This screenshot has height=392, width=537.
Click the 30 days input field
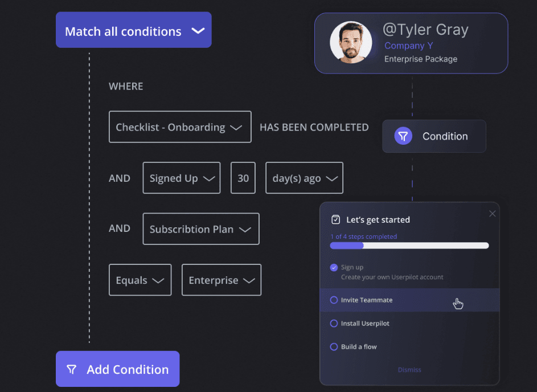point(243,178)
